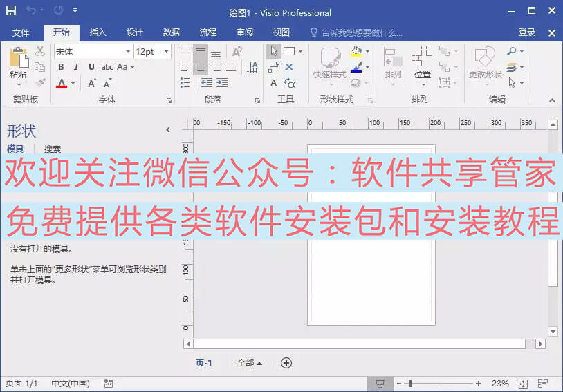Open the Change Case (Aa) menu
Viewport: 563px width, 392px height.
coord(125,67)
